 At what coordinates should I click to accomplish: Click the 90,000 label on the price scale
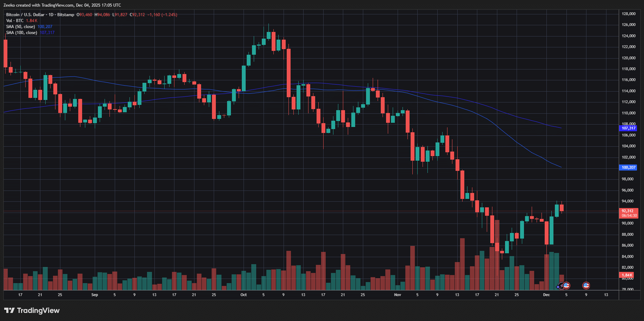click(628, 223)
